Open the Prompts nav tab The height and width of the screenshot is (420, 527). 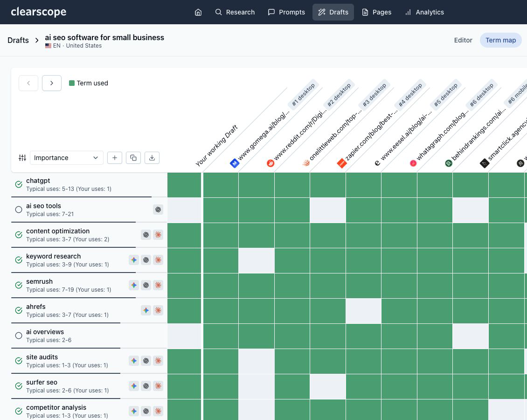[x=286, y=12]
